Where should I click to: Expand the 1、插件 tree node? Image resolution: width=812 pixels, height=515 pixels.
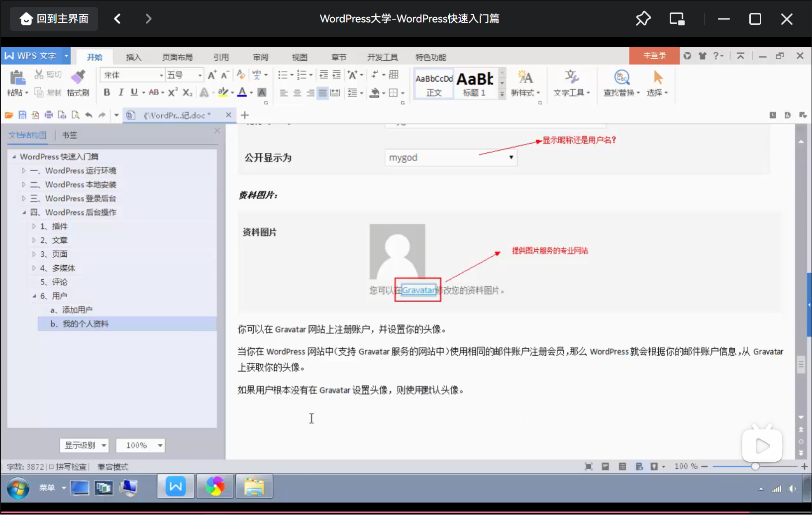tap(34, 226)
